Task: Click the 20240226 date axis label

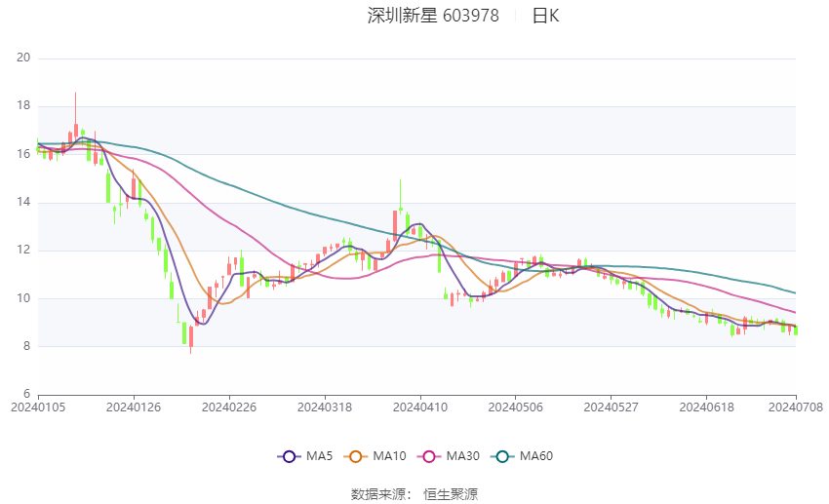Action: pos(229,407)
